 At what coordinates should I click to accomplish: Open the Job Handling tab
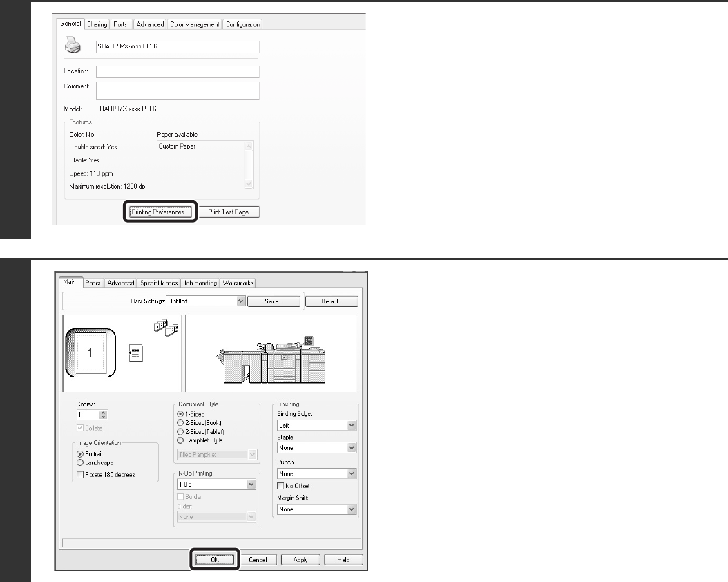(200, 283)
